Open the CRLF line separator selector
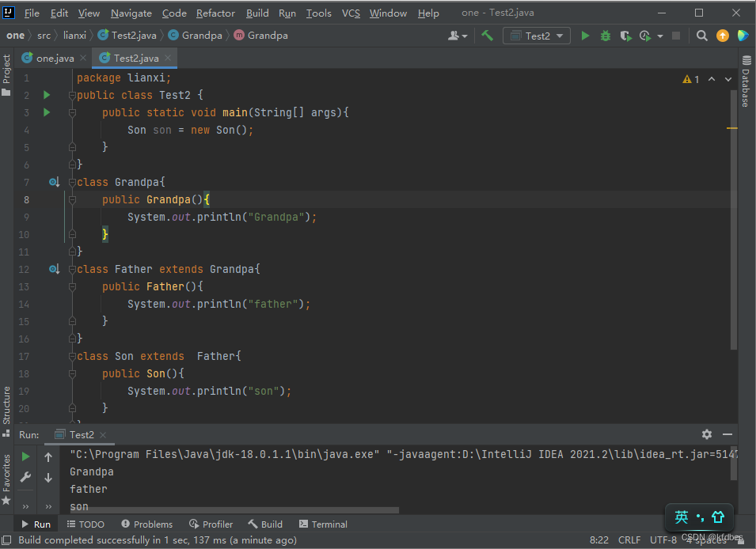This screenshot has width=756, height=549. [x=629, y=540]
